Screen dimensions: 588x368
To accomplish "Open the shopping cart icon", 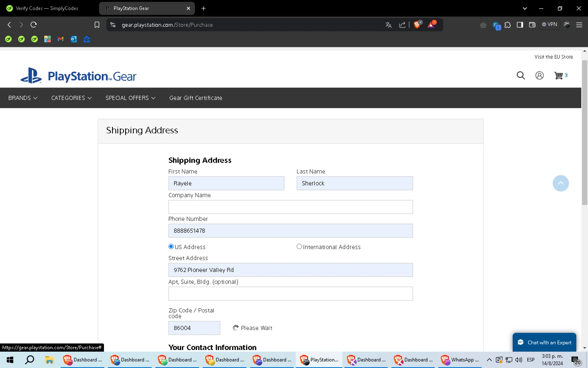I will pos(559,75).
